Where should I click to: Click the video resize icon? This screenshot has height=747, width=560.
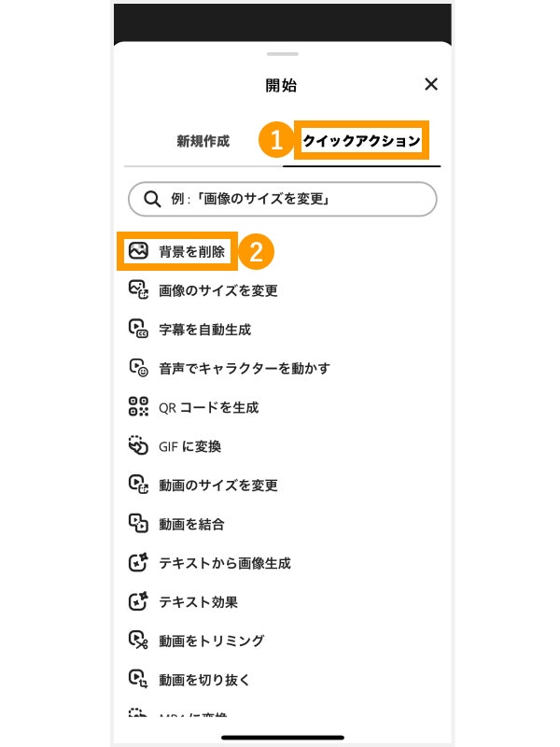138,486
